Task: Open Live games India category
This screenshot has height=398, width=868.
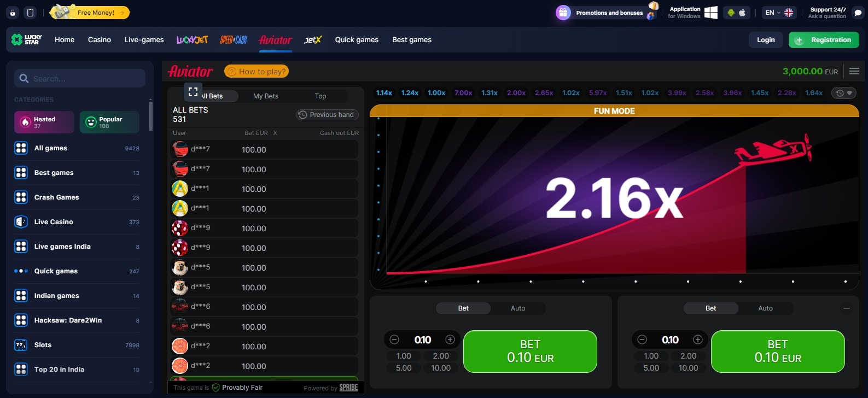Action: pyautogui.click(x=77, y=247)
